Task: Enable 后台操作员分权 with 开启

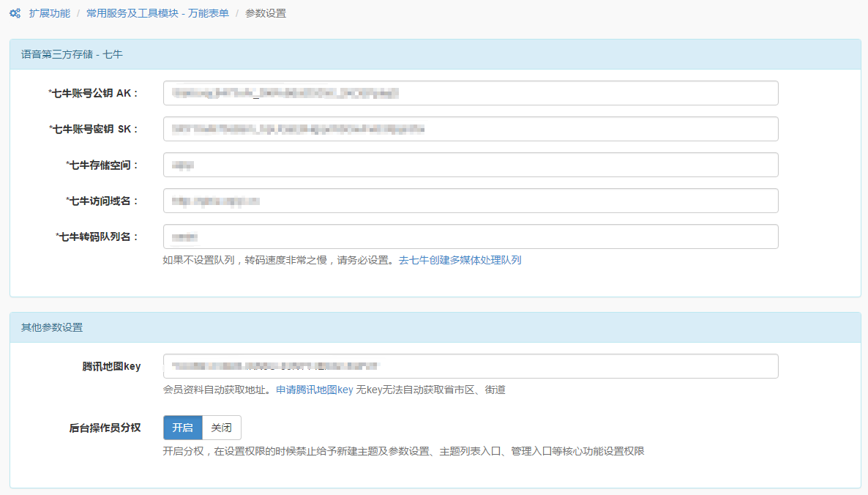Action: (183, 428)
